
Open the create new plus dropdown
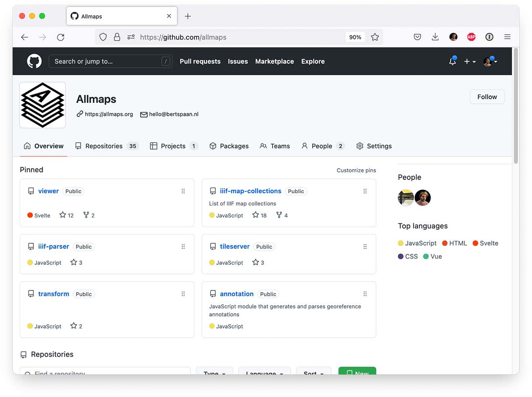pyautogui.click(x=470, y=61)
